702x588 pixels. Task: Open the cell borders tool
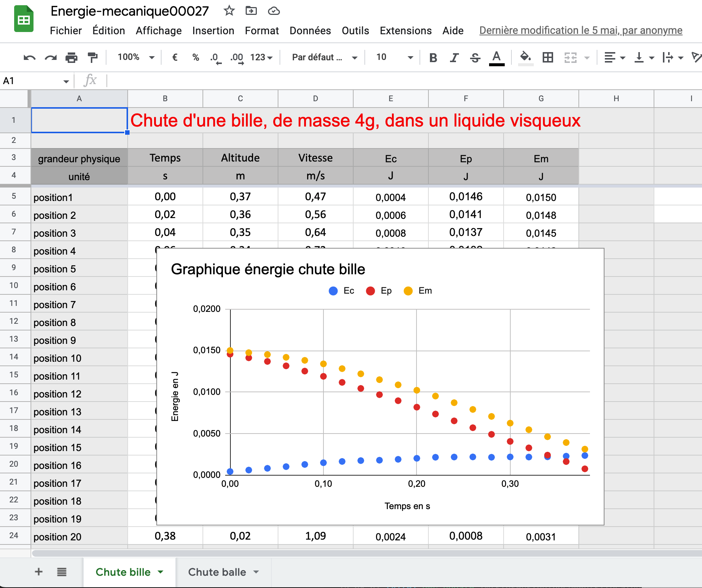[x=548, y=57]
